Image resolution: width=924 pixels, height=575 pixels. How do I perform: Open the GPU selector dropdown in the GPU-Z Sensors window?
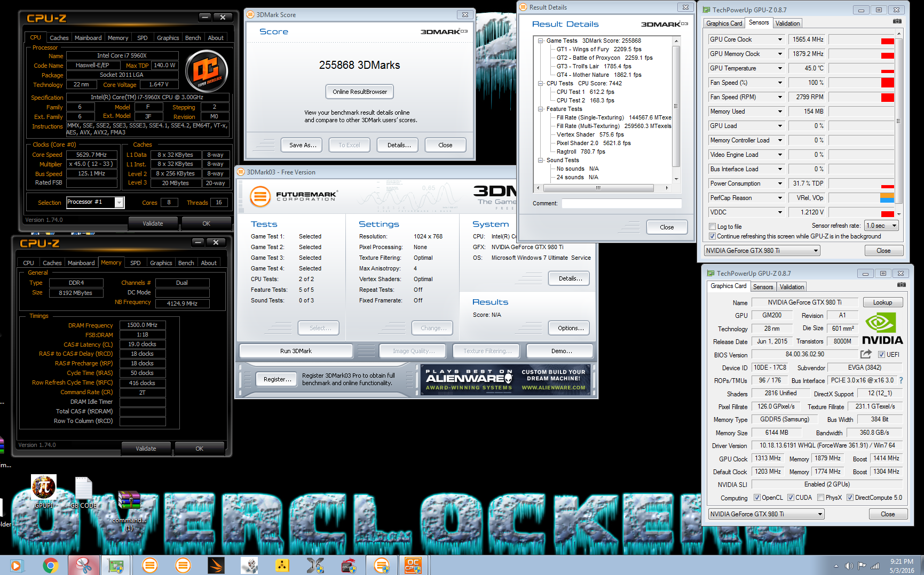click(762, 251)
